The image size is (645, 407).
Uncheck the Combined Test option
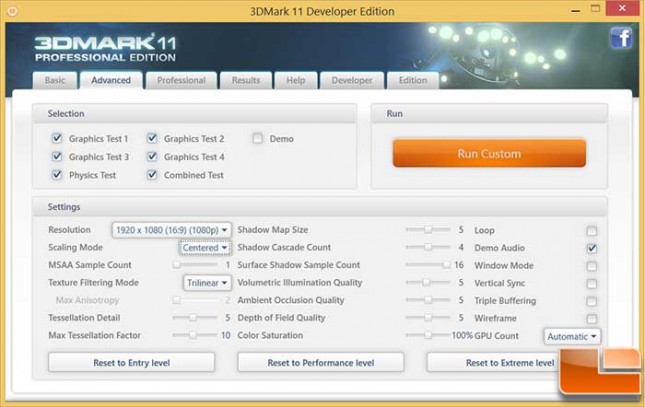(152, 174)
